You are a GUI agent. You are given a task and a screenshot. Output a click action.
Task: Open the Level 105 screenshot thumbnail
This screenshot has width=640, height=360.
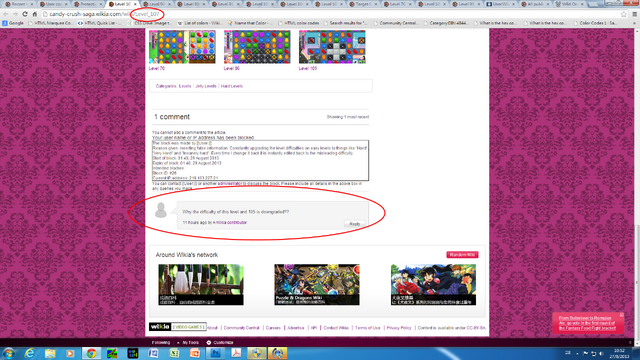click(332, 47)
